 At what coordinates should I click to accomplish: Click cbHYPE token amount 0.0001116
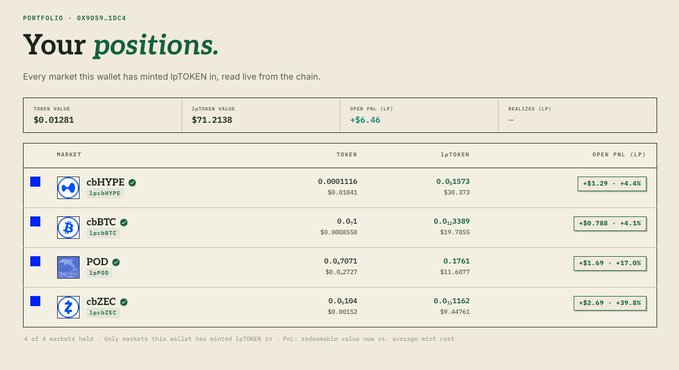[337, 182]
